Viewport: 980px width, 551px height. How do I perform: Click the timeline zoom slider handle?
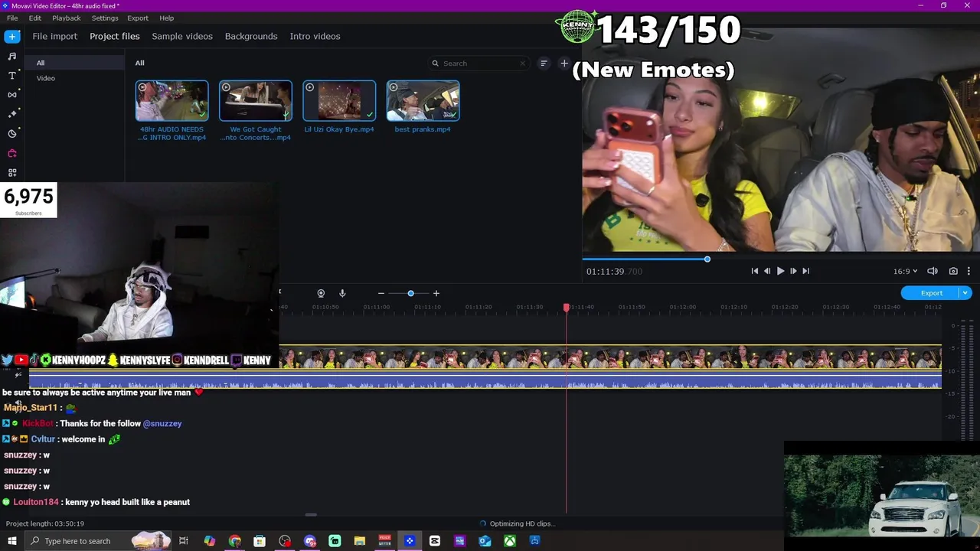[x=410, y=293]
